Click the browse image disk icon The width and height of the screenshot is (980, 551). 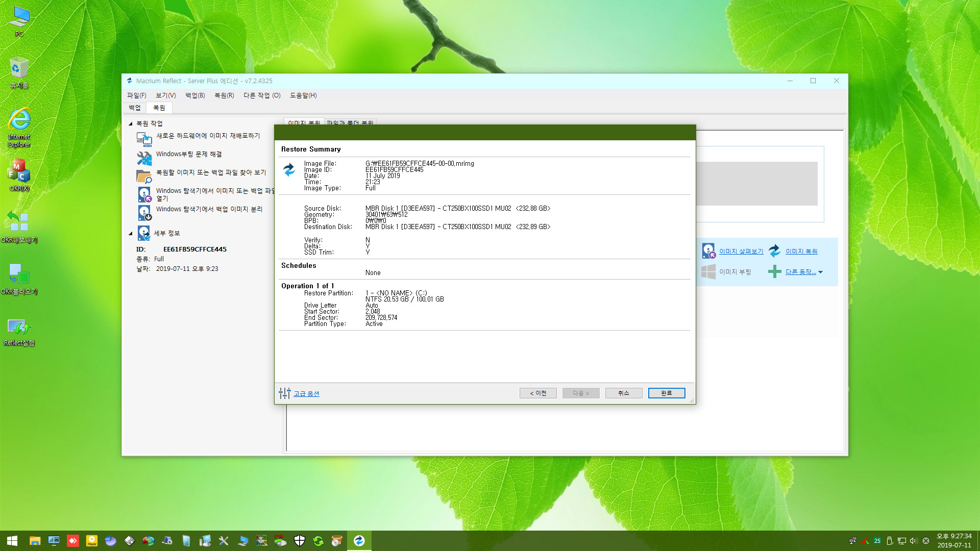coord(708,251)
